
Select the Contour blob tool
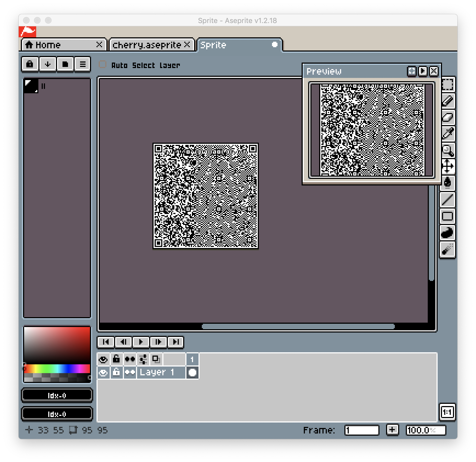[x=448, y=233]
